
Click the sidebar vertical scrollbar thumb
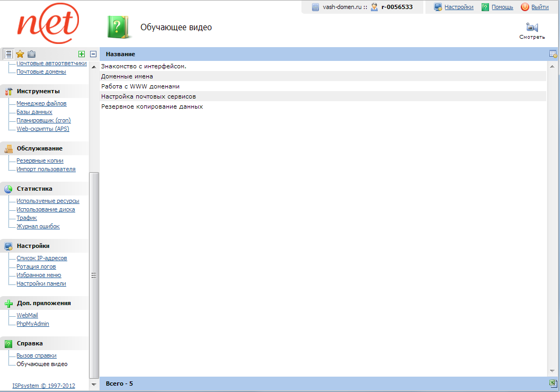[94, 274]
